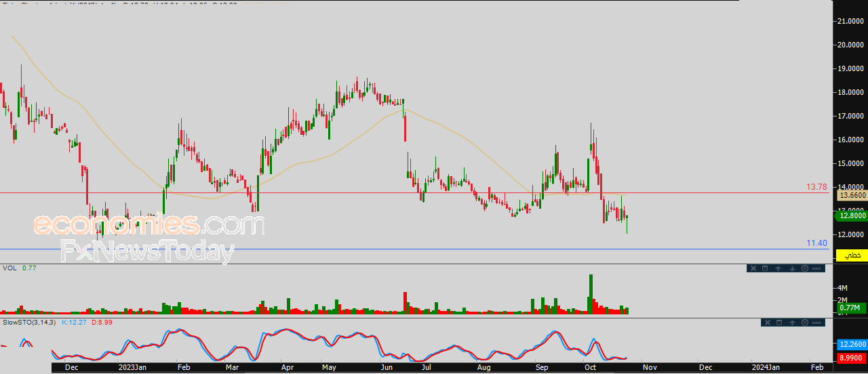Click the red 8.9900 stochastic D tag
The width and height of the screenshot is (868, 374).
click(x=852, y=357)
